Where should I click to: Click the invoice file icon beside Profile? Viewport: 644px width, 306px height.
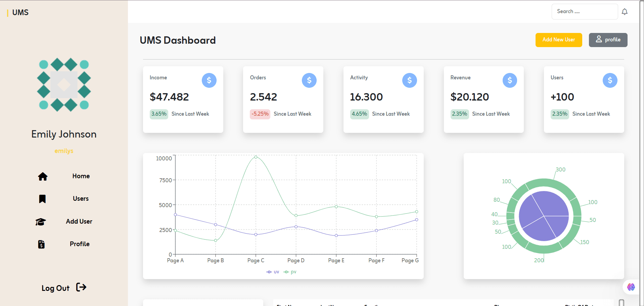tap(41, 244)
